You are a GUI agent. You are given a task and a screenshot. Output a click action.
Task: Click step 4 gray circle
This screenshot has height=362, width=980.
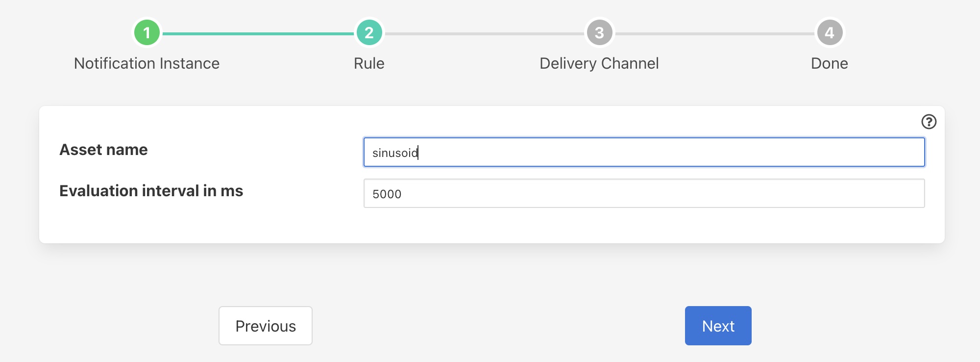point(829,33)
